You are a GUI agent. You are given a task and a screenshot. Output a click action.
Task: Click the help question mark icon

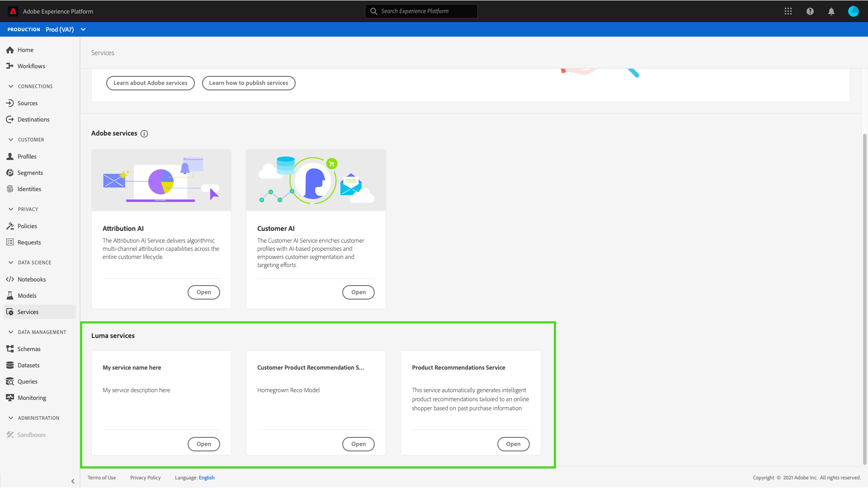point(810,11)
